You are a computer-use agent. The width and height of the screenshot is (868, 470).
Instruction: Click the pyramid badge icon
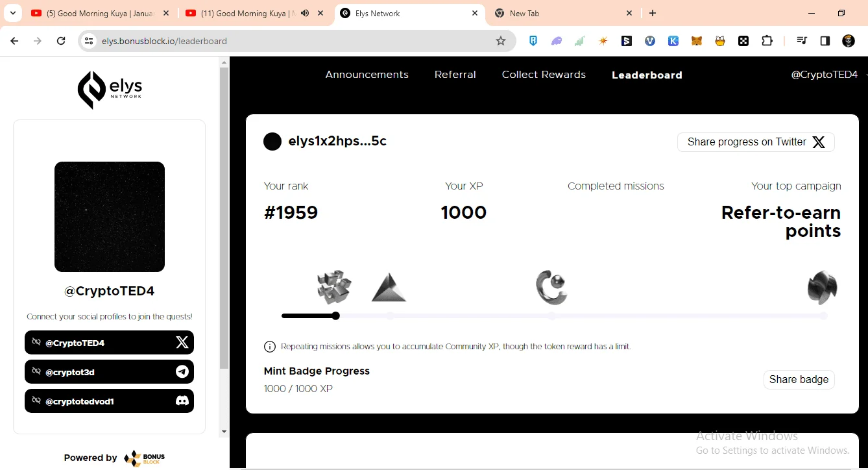point(389,288)
